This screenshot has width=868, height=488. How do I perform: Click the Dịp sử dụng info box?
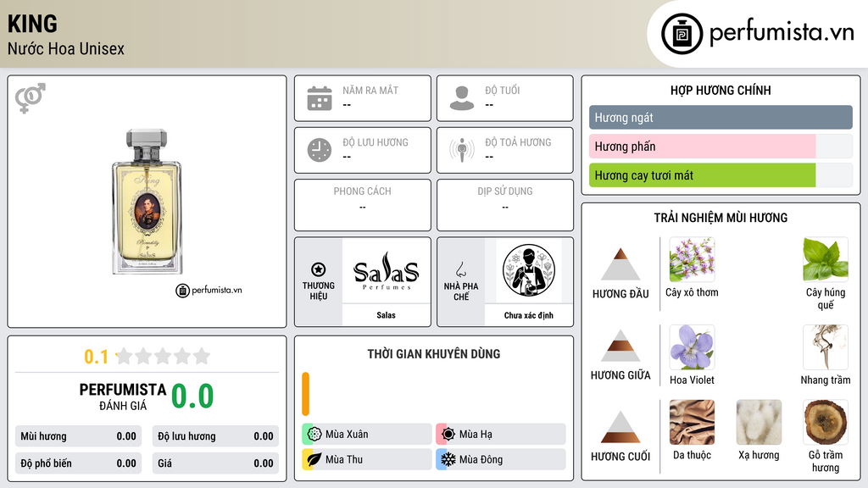505,205
